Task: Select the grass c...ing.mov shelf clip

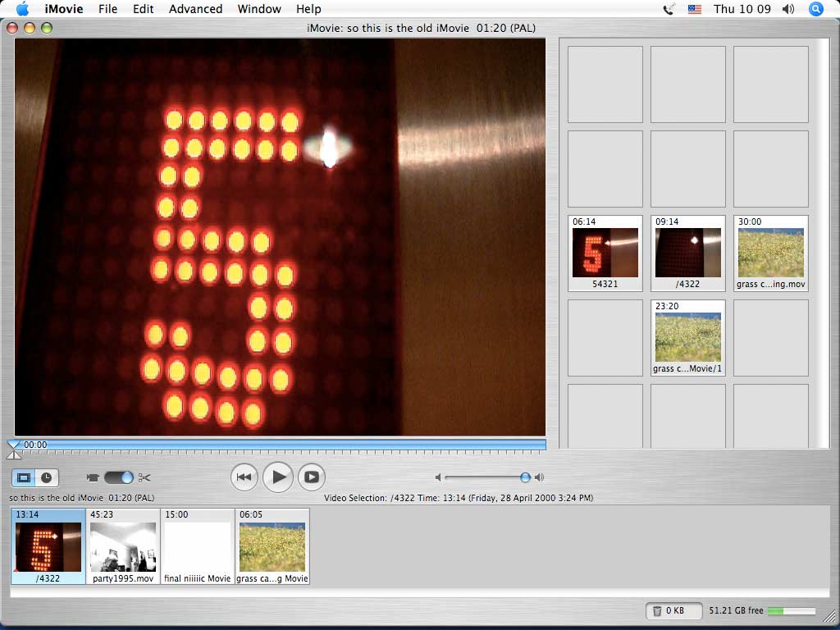Action: tap(771, 253)
